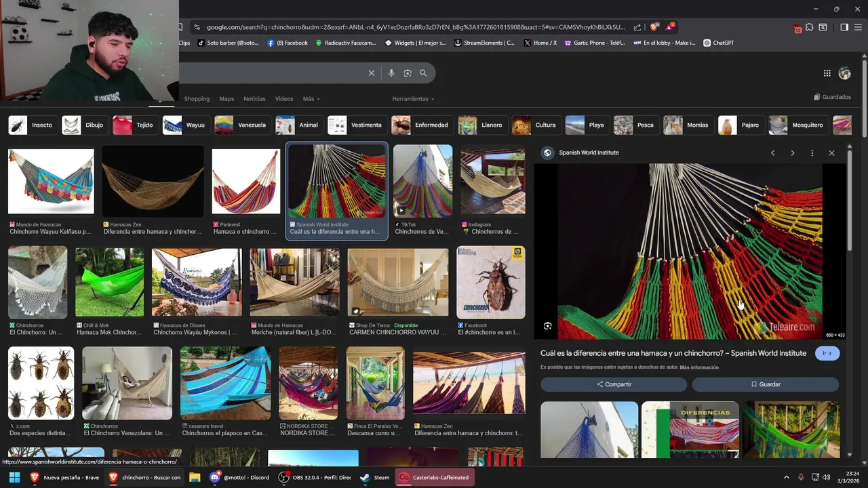Image resolution: width=868 pixels, height=488 pixels.
Task: Open the ChatGPT bookmark
Action: [719, 43]
